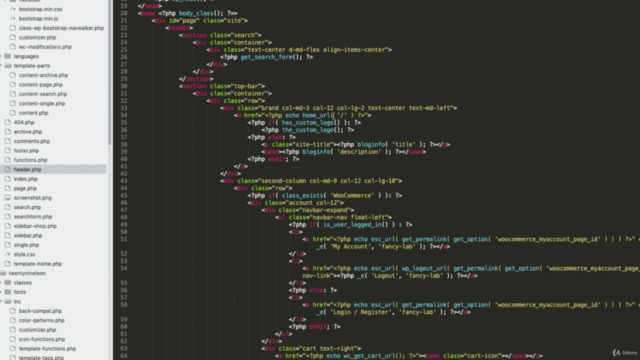
Task: Open wc-modifications.php file
Action: [45, 47]
